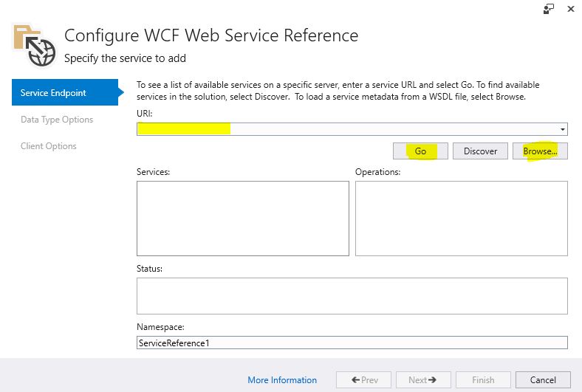
Task: Click the Cancel button
Action: tap(543, 380)
